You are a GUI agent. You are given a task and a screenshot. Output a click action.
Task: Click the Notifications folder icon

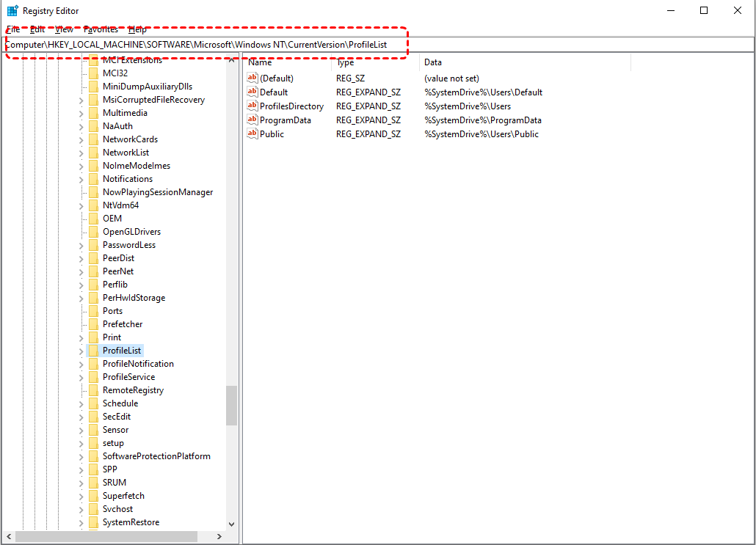coord(93,179)
